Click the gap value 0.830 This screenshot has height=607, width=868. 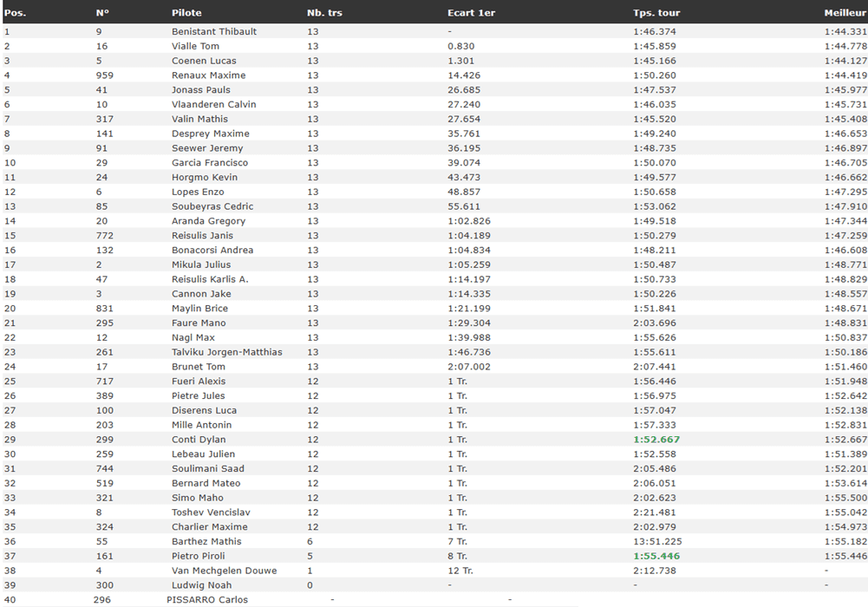pos(461,46)
